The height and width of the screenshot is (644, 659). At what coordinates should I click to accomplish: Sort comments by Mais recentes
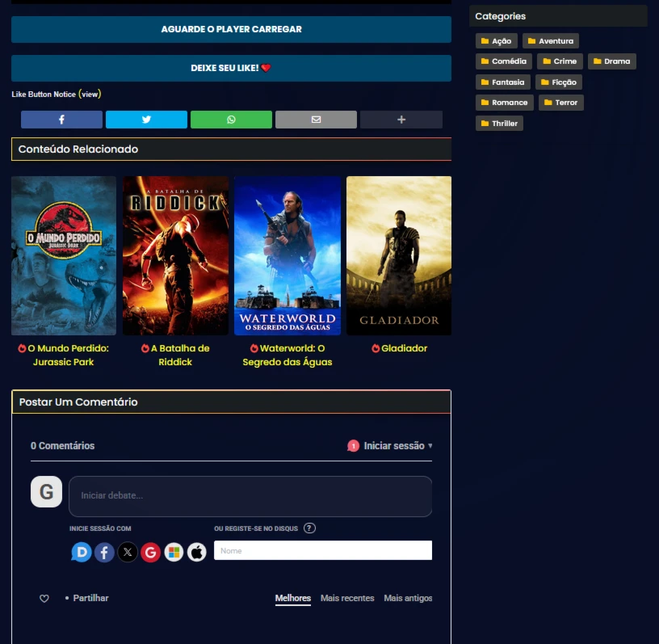(x=347, y=598)
